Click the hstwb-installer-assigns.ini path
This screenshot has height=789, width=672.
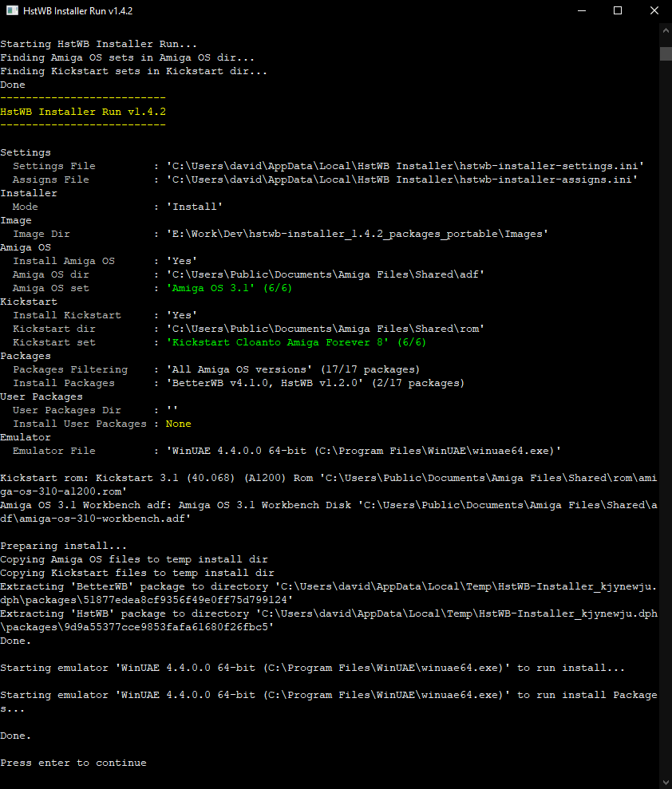click(402, 179)
